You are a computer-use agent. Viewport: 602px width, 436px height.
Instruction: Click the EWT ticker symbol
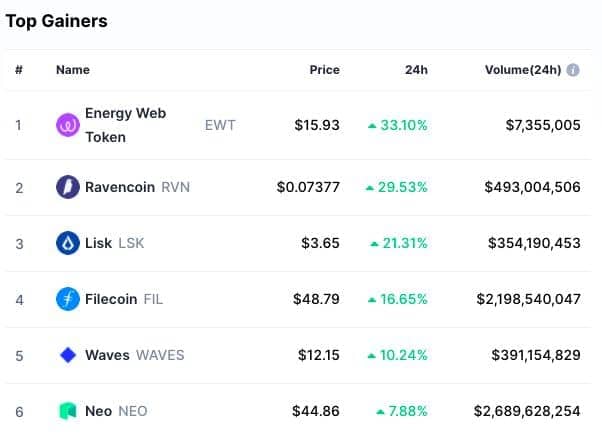point(220,125)
